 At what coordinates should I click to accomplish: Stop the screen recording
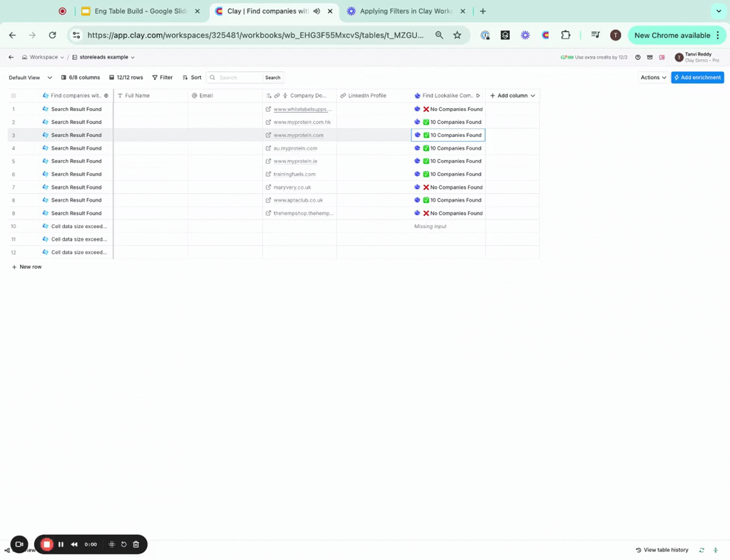[46, 544]
